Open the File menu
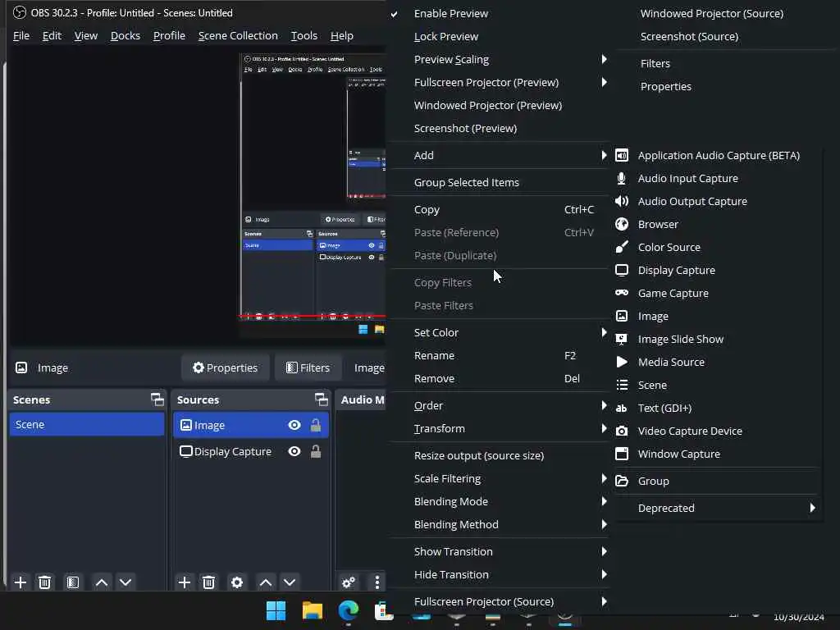The height and width of the screenshot is (630, 840). [21, 36]
